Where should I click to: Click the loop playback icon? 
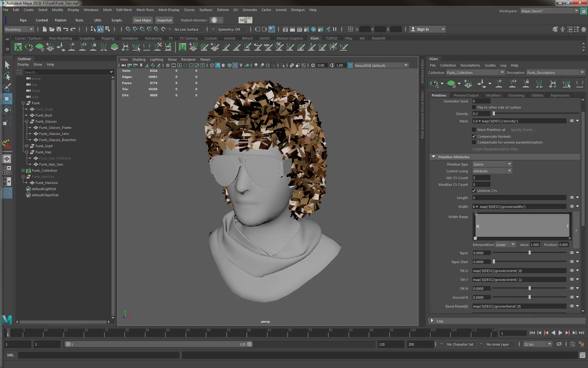(x=559, y=344)
